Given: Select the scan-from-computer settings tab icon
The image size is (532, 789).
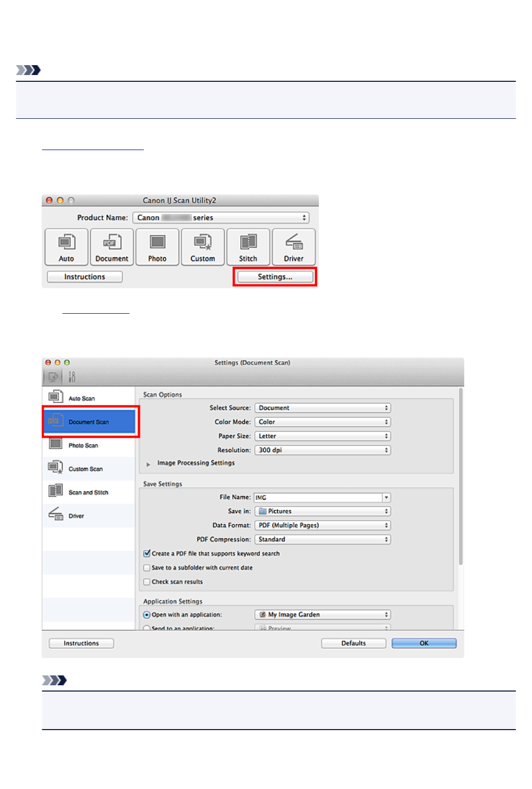Looking at the screenshot, I should [53, 376].
